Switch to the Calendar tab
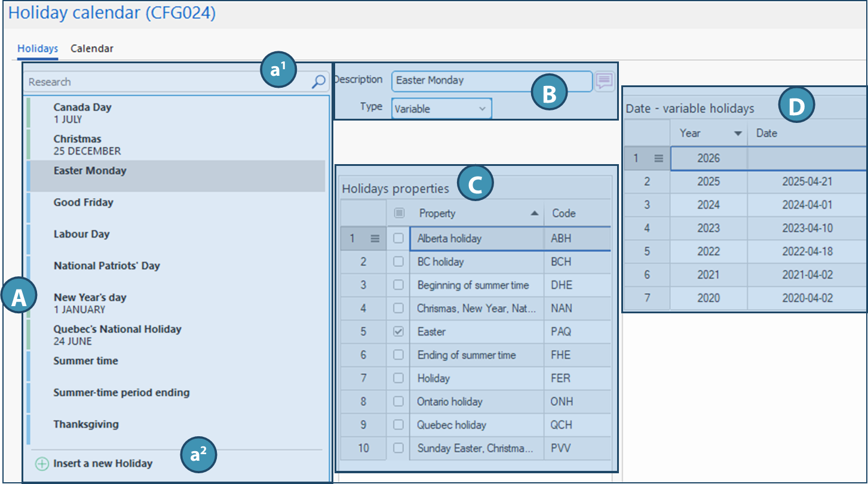This screenshot has height=484, width=868. click(92, 48)
